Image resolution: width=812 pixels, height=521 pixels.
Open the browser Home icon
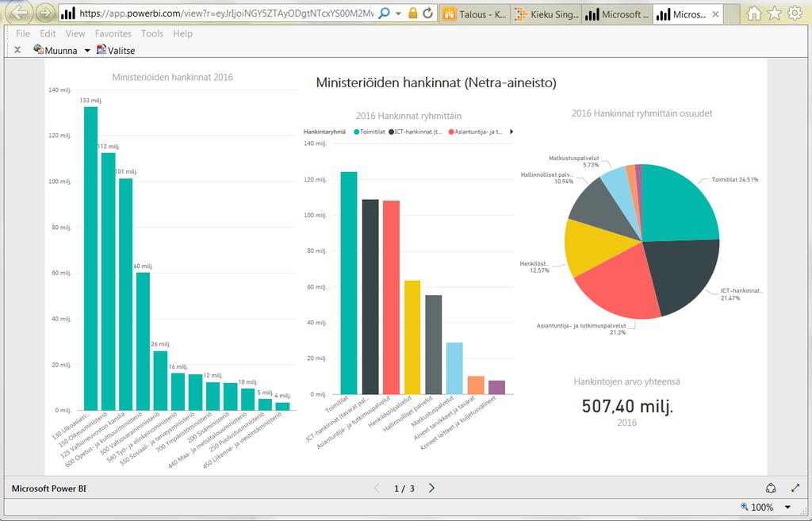[x=754, y=13]
